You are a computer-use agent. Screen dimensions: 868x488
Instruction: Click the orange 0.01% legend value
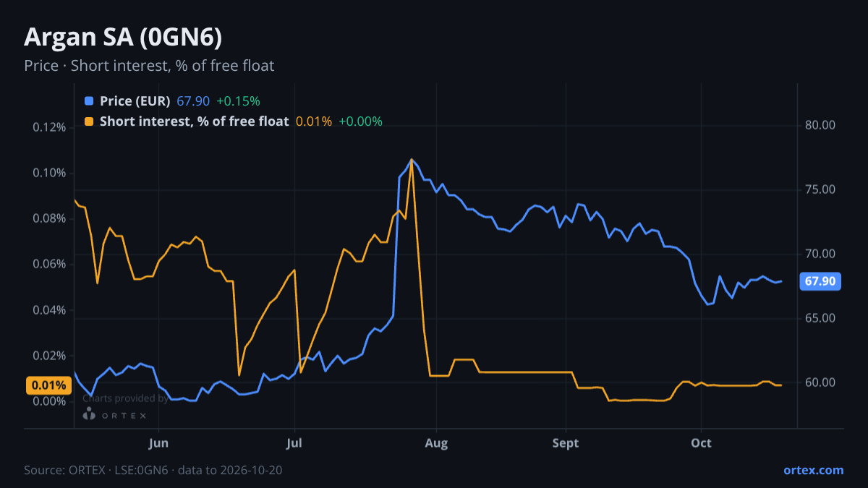pyautogui.click(x=314, y=121)
